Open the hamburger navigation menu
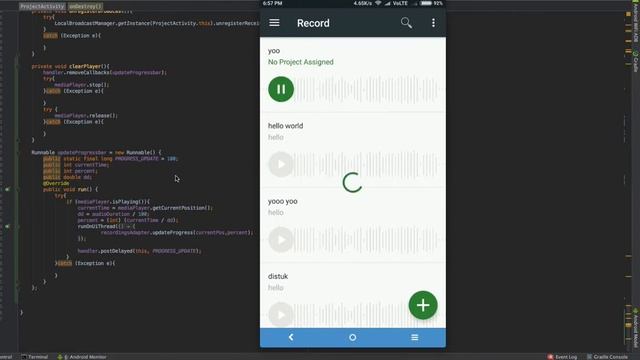The image size is (640, 360). click(x=274, y=23)
